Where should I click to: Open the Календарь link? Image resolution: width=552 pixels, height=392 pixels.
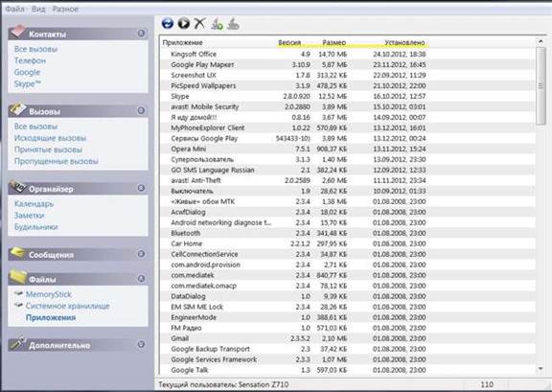coord(34,204)
